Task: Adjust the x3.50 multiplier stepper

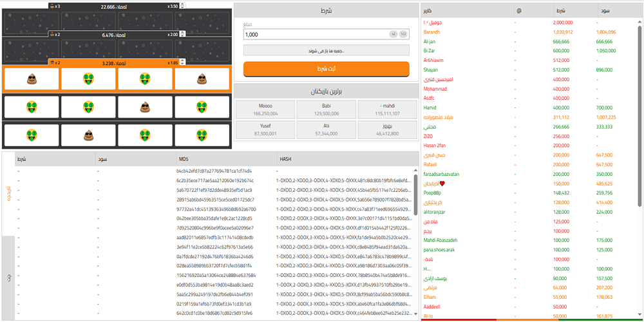Action: pyautogui.click(x=182, y=6)
